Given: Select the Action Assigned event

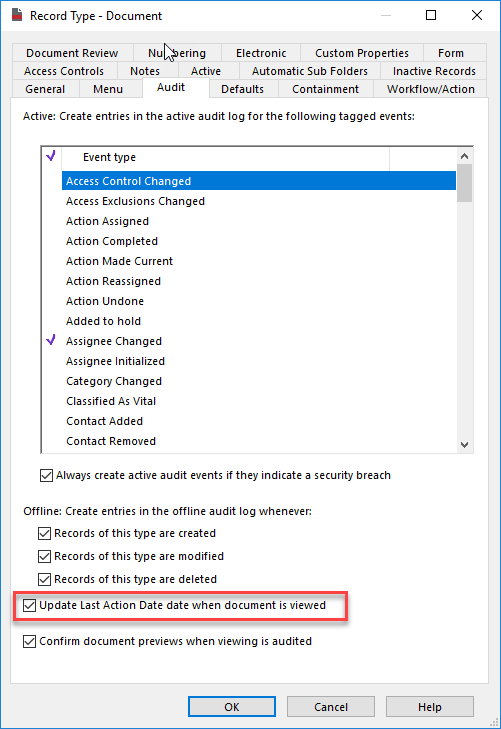Looking at the screenshot, I should (258, 221).
